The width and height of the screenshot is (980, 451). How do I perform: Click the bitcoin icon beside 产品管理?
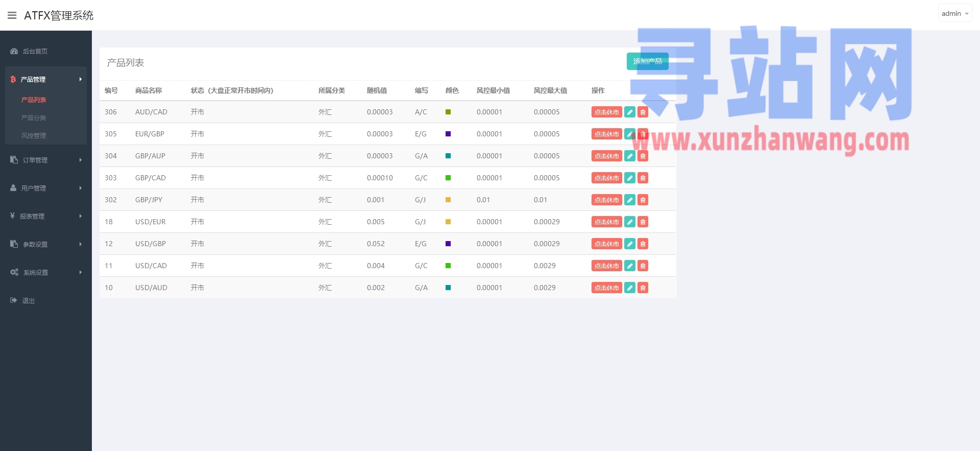click(x=13, y=79)
